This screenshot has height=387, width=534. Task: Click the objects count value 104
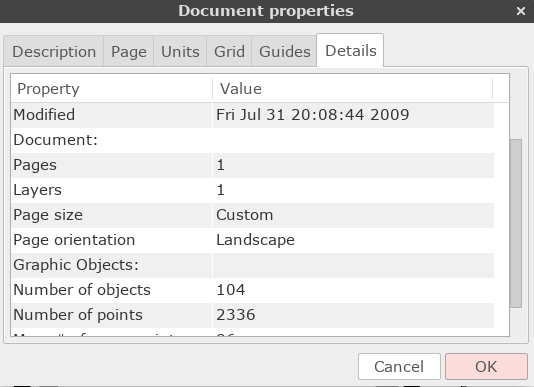coord(231,290)
